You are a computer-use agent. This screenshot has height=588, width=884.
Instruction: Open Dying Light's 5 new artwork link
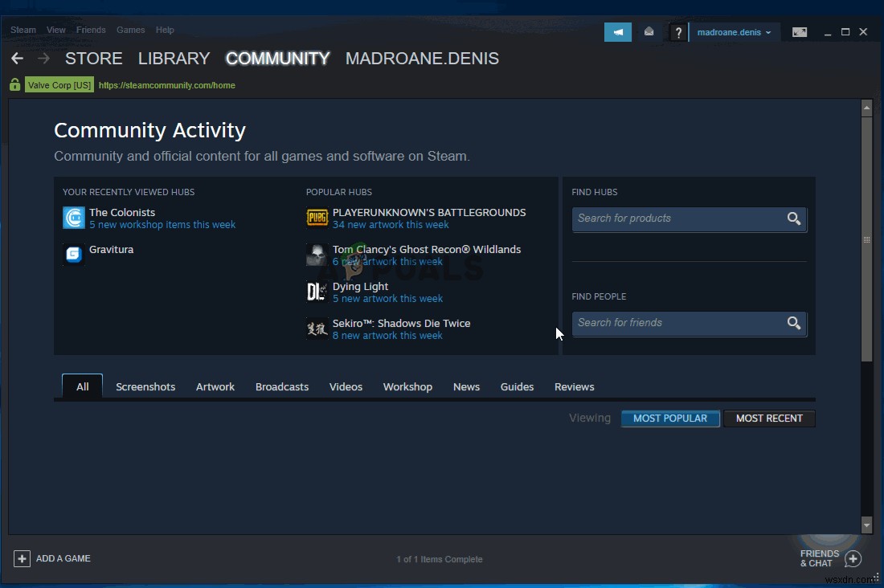click(387, 298)
